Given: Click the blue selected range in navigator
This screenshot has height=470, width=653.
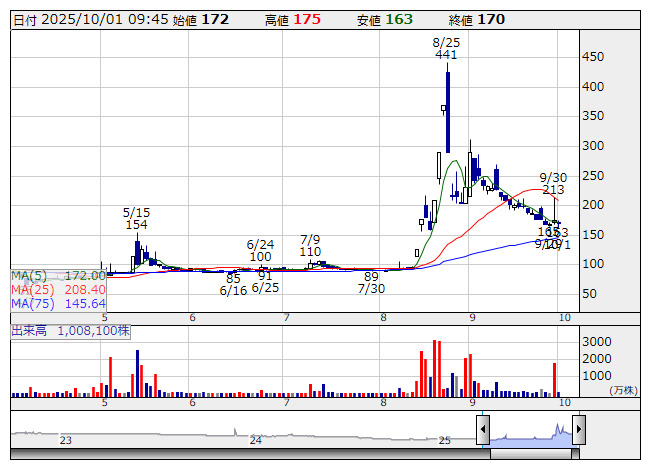Looking at the screenshot, I should pos(530,435).
